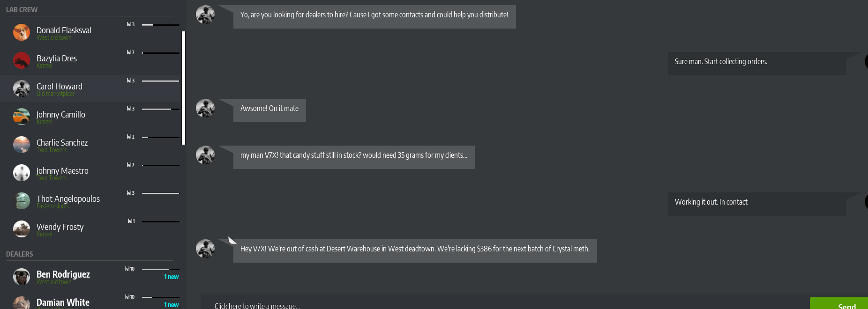This screenshot has height=309, width=868.
Task: Click Ben Rodriguez's dog avatar
Action: tap(22, 277)
